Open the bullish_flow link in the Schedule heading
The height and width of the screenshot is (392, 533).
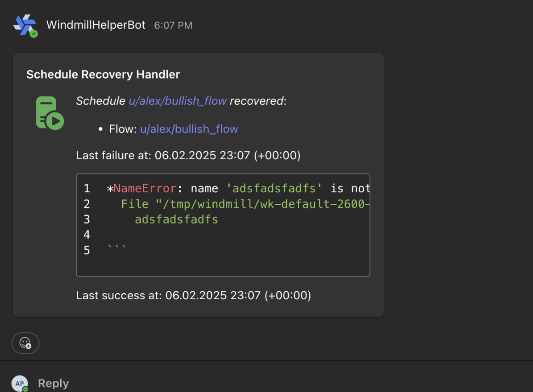[x=177, y=101]
